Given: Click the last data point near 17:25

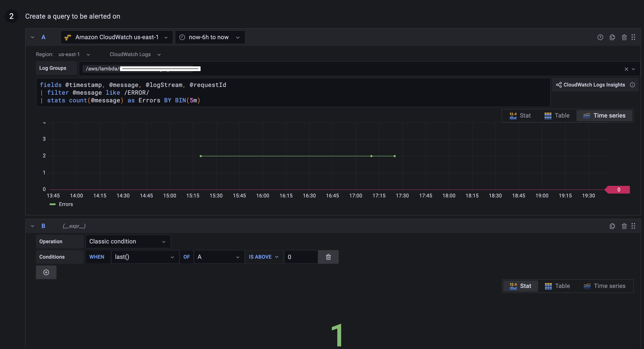Looking at the screenshot, I should 394,156.
